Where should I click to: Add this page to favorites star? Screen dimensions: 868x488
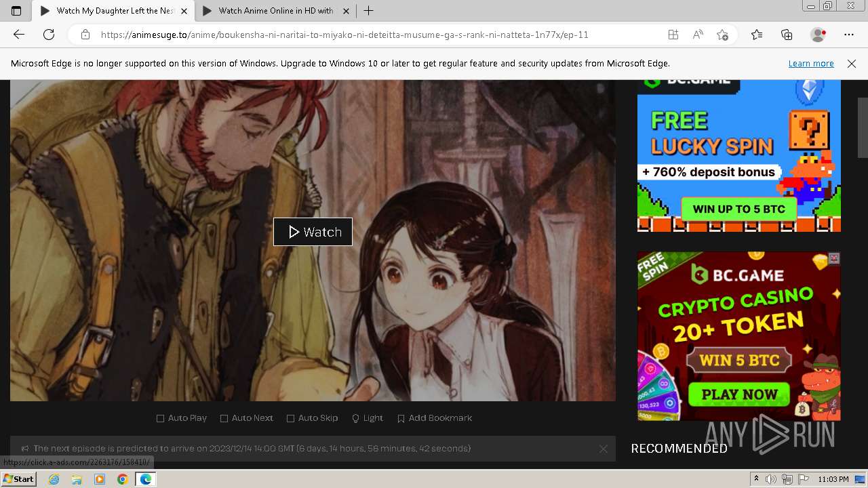click(x=723, y=35)
